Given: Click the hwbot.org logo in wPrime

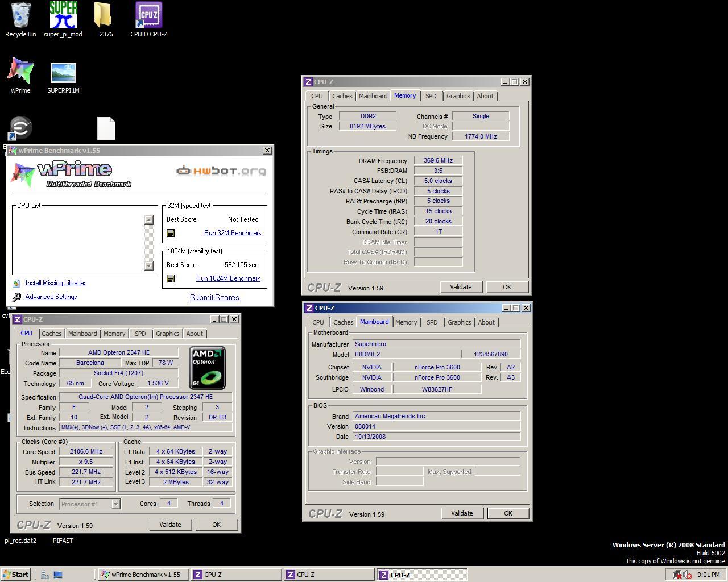Looking at the screenshot, I should 221,171.
